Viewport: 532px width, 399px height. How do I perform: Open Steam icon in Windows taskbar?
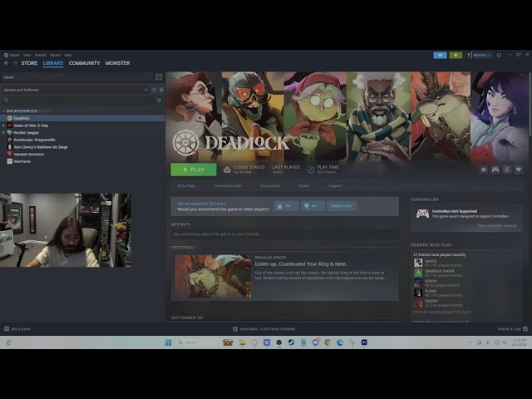[x=291, y=342]
